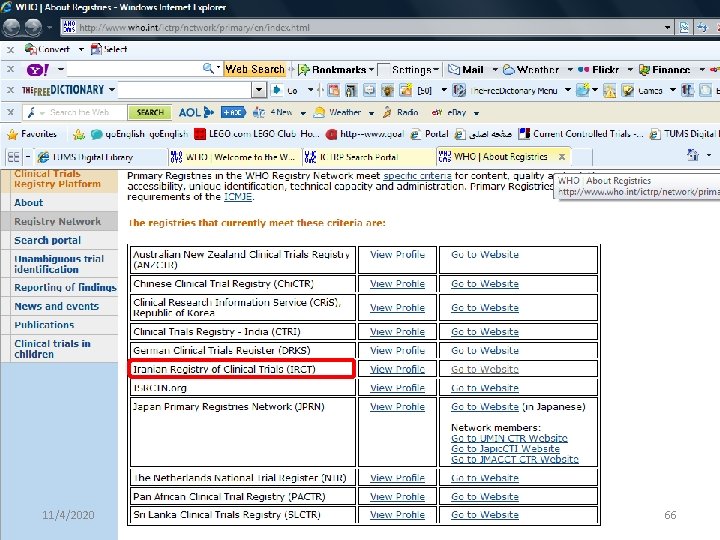
Task: Open TheFreeDictionary Menu item
Action: pos(505,90)
